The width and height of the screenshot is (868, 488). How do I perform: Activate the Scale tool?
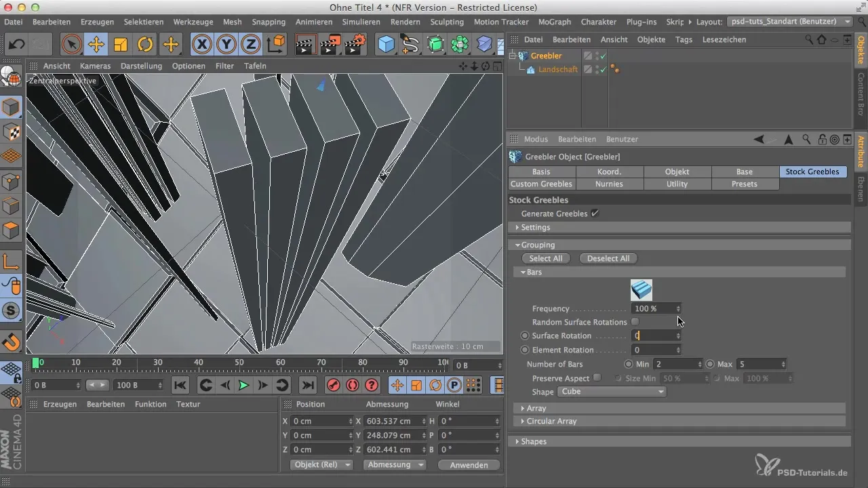point(121,45)
